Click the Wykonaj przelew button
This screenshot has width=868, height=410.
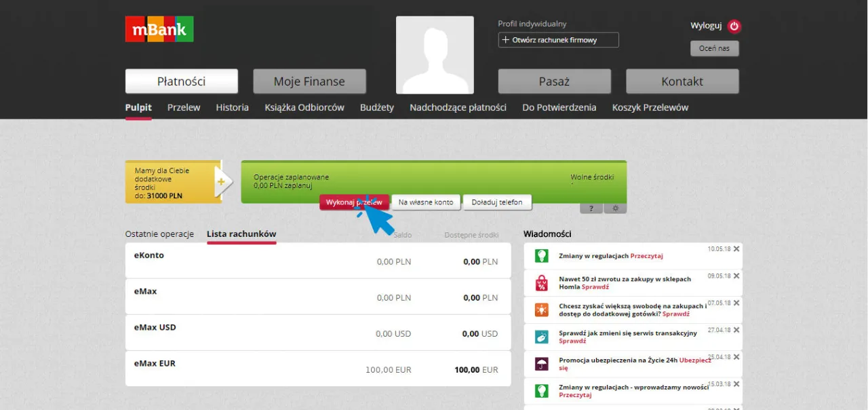pos(354,202)
